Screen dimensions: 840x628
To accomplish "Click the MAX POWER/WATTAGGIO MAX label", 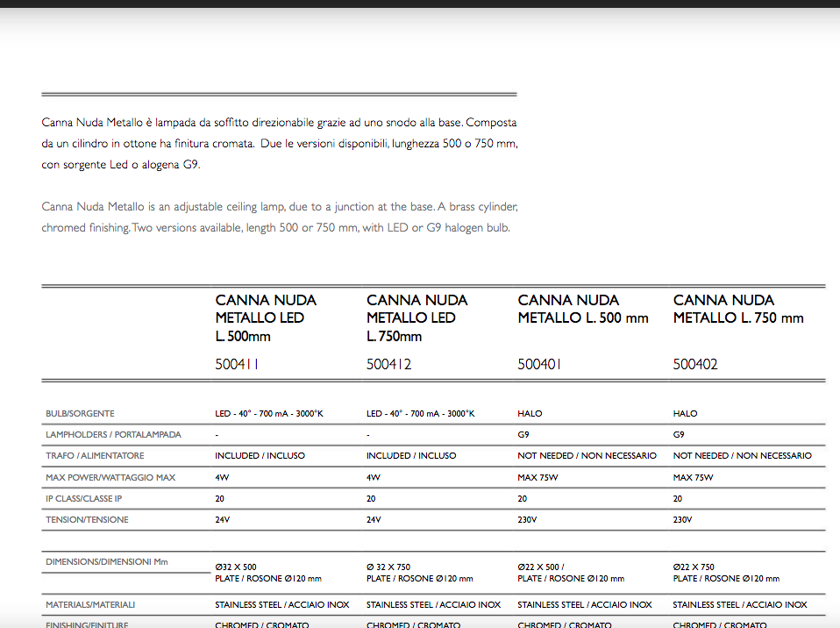I will 110,478.
